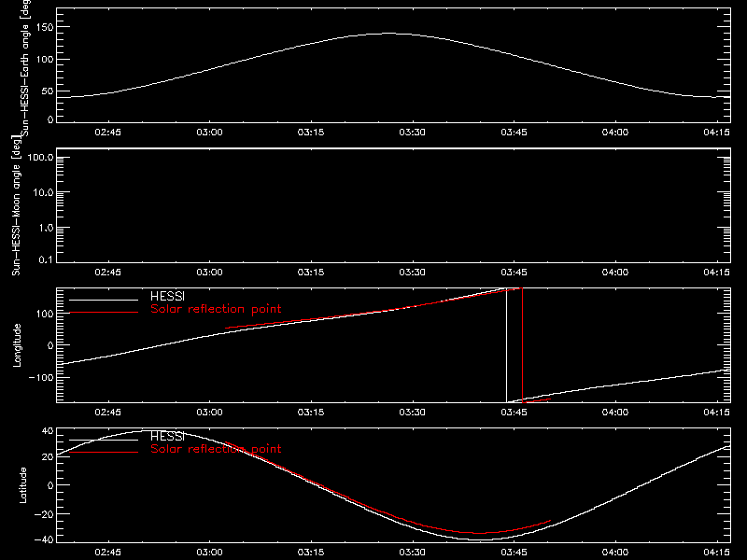Image resolution: width=747 pixels, height=560 pixels.
Task: Click red 'Solar reflection point' label in Latitude panel
Action: coord(216,449)
